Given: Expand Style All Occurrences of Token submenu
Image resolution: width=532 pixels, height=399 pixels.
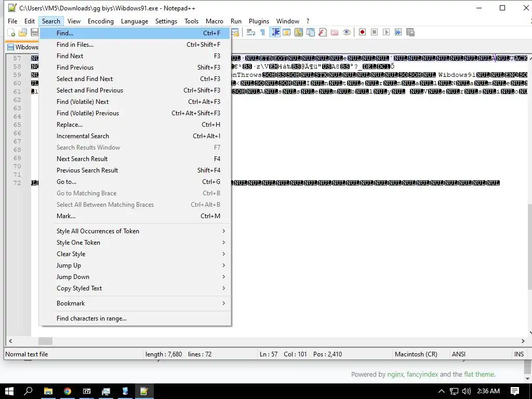Looking at the screenshot, I should pyautogui.click(x=135, y=231).
